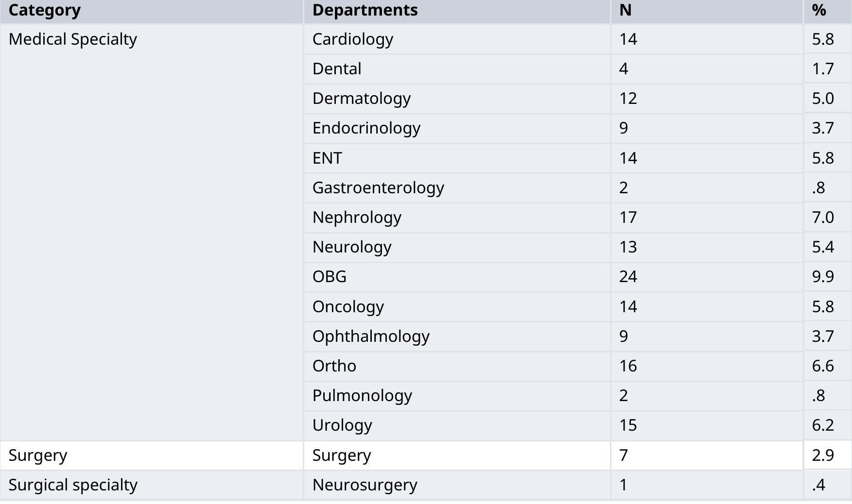Select the ENT department cell

(327, 158)
